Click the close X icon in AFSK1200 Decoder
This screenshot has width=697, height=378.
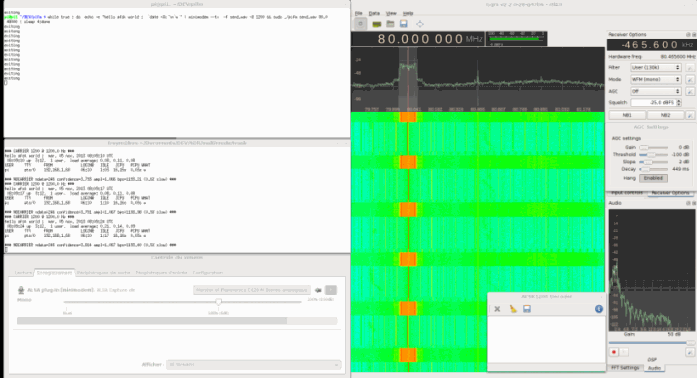(497, 309)
